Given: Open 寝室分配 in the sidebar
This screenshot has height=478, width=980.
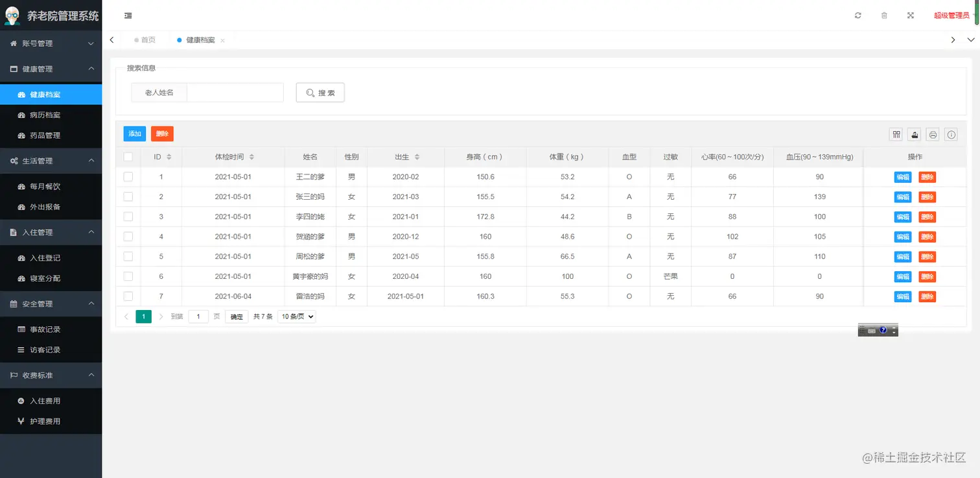Looking at the screenshot, I should (x=51, y=278).
